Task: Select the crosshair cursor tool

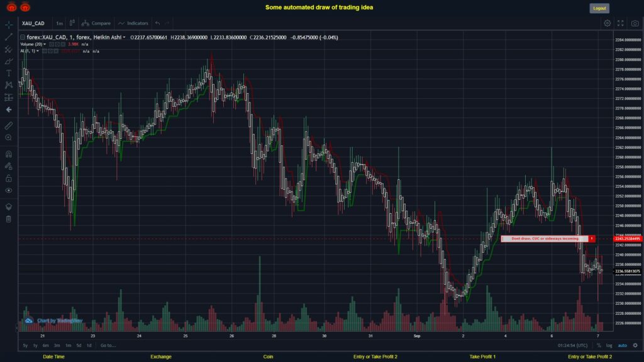Action: [x=9, y=25]
